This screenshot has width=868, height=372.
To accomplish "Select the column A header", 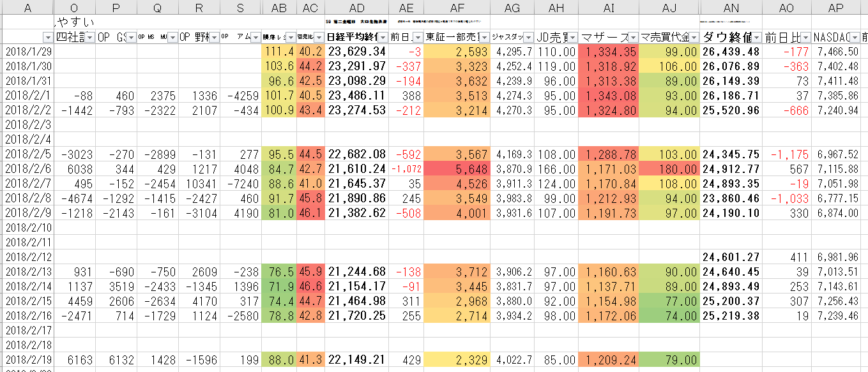I will tap(27, 8).
